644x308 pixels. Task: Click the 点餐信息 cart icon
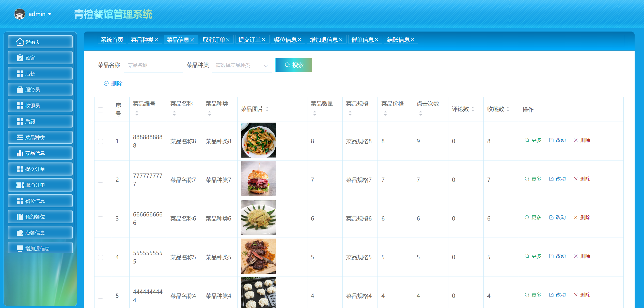(20, 232)
